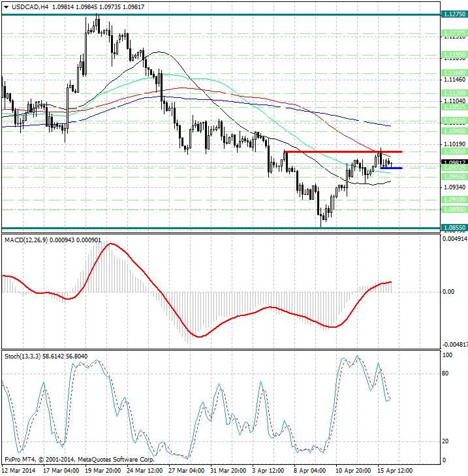Click the 1.10450 green level label
This screenshot has width=468, height=476.
click(455, 131)
